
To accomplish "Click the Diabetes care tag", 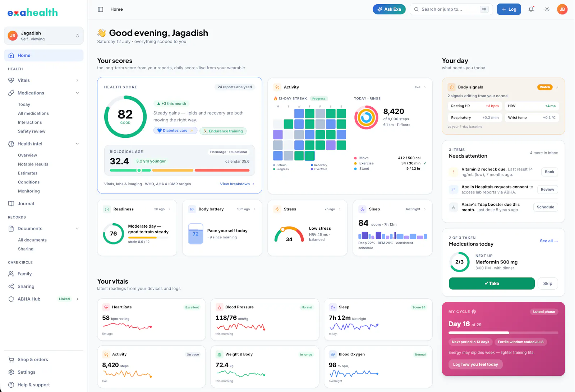I will 175,131.
